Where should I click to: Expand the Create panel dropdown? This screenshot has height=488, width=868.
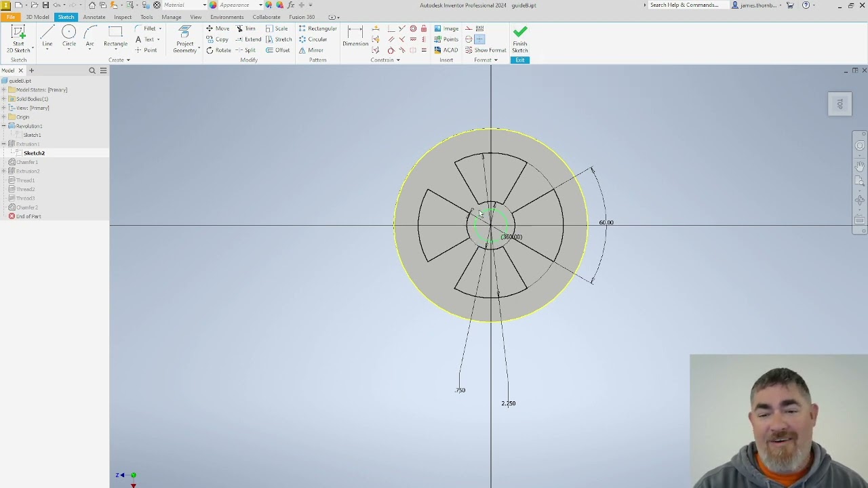pyautogui.click(x=119, y=60)
